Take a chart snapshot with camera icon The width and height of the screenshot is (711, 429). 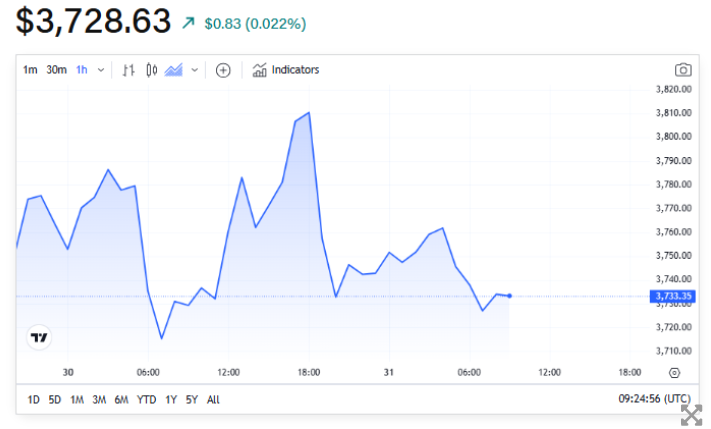pos(683,70)
